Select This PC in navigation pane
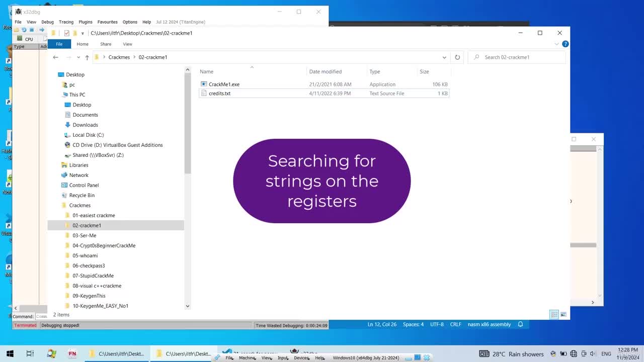Image resolution: width=644 pixels, height=362 pixels. coord(77,95)
